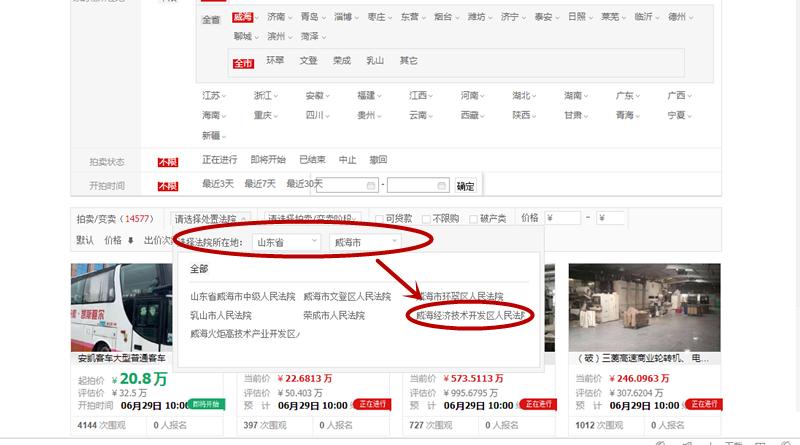The height and width of the screenshot is (445, 800).
Task: Click the maximum price input field
Action: 611,218
